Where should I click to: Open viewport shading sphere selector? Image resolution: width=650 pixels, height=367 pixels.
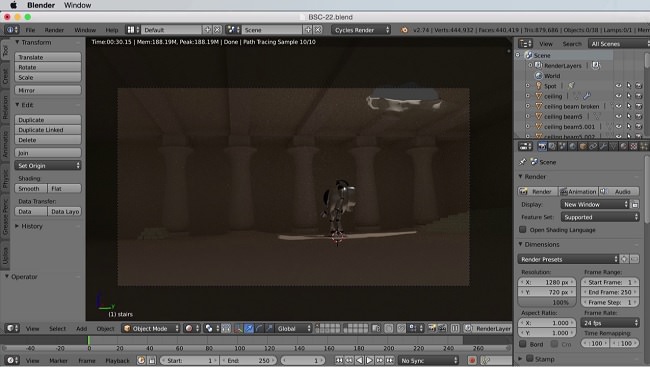point(191,328)
